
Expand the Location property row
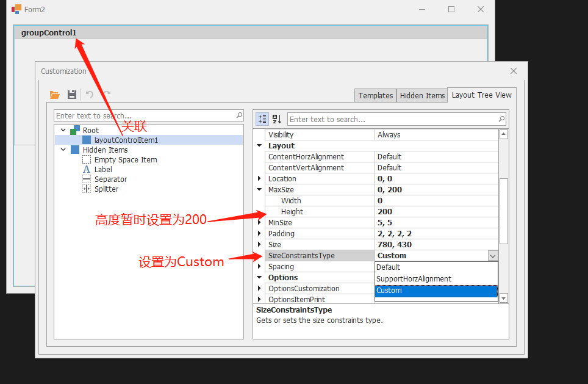[259, 178]
